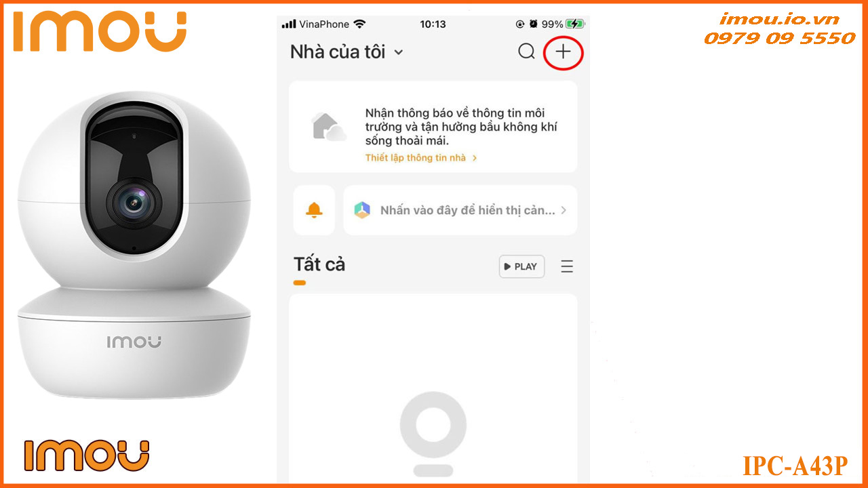
Task: Tap the plus icon to add device
Action: (x=564, y=52)
